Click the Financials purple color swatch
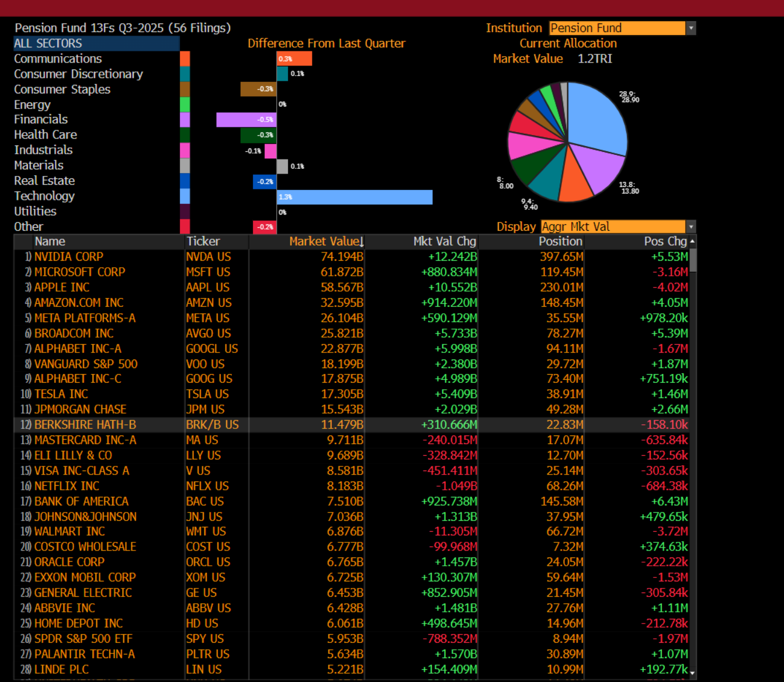The height and width of the screenshot is (682, 784). click(185, 120)
